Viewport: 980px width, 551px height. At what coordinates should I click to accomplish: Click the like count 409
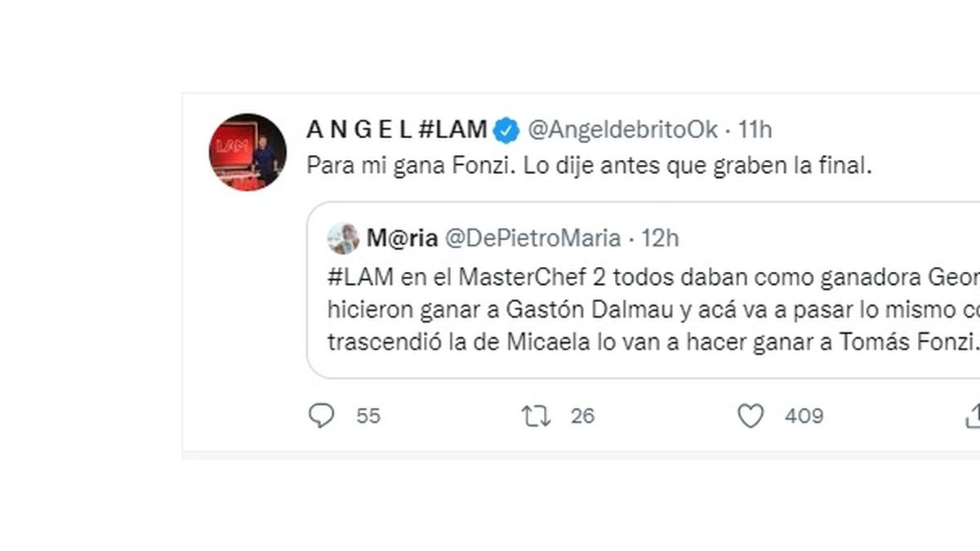click(x=804, y=416)
